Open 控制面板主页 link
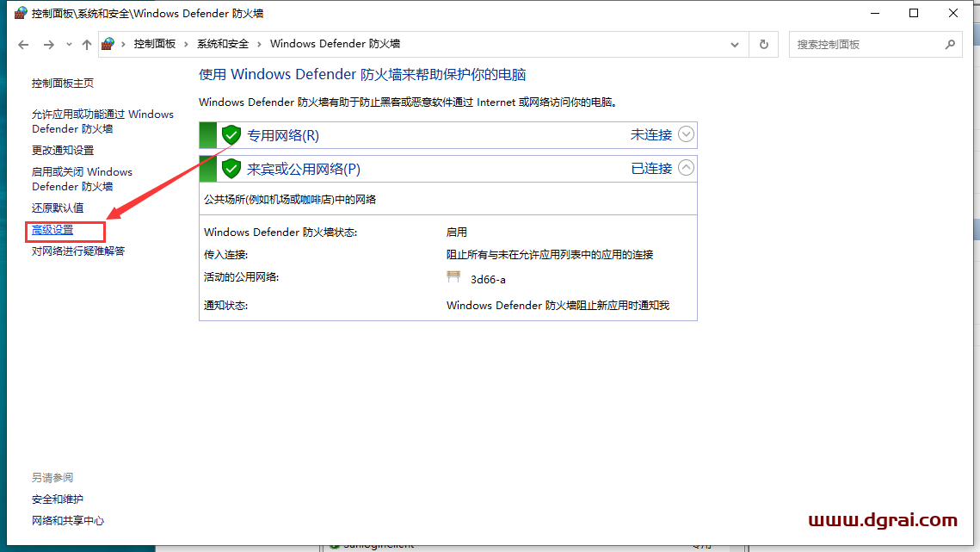Viewport: 980px width, 552px height. (x=63, y=84)
